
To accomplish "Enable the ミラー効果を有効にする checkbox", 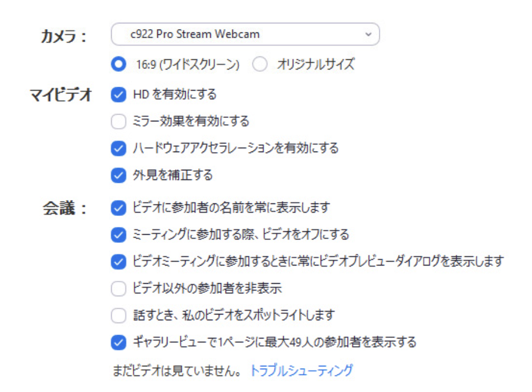I will (x=118, y=121).
